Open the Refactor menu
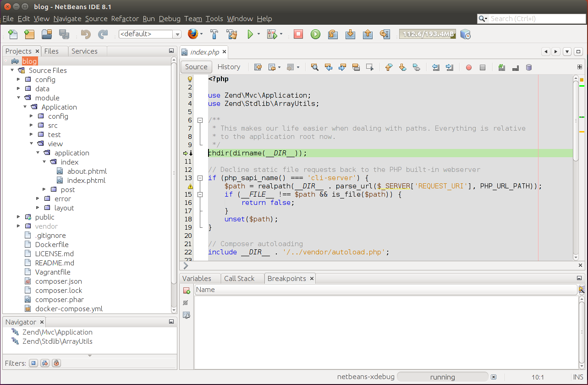The height and width of the screenshot is (385, 588). pyautogui.click(x=125, y=19)
